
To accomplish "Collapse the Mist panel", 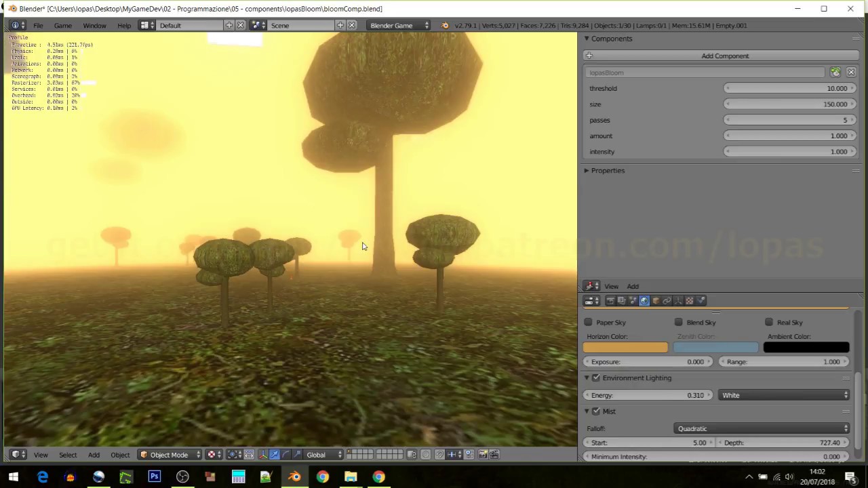I will [x=587, y=411].
